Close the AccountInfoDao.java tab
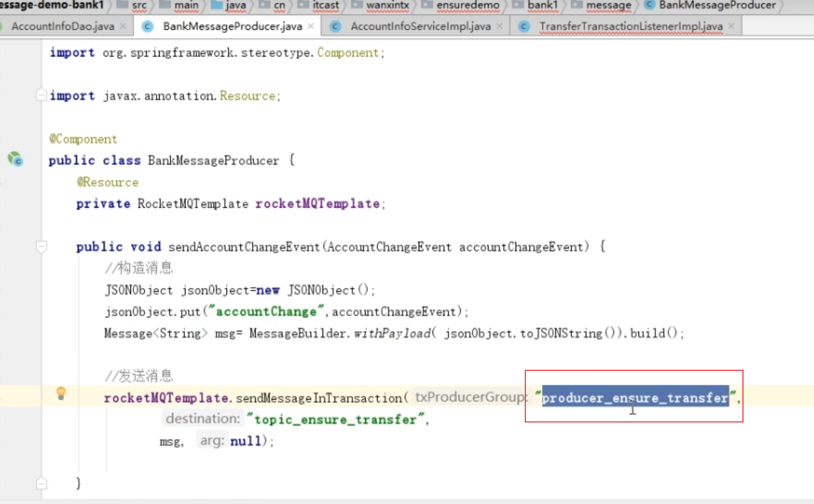 pos(123,26)
